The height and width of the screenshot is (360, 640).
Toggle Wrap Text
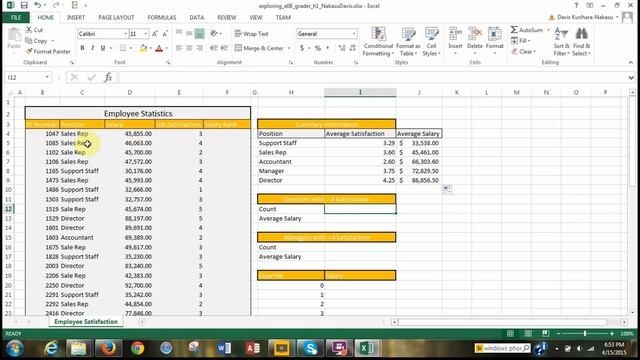tap(251, 34)
